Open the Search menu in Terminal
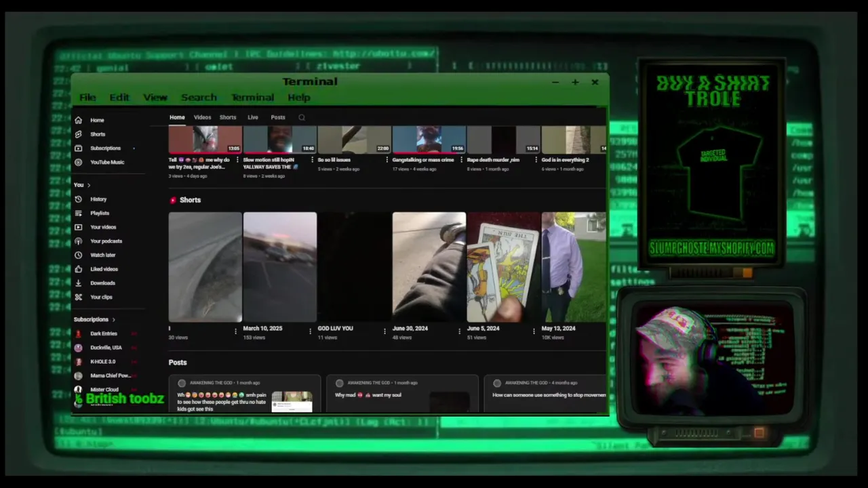868x488 pixels. point(199,98)
